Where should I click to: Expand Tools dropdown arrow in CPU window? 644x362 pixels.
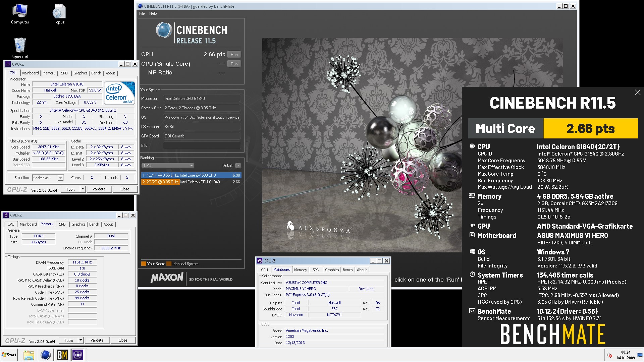point(83,189)
